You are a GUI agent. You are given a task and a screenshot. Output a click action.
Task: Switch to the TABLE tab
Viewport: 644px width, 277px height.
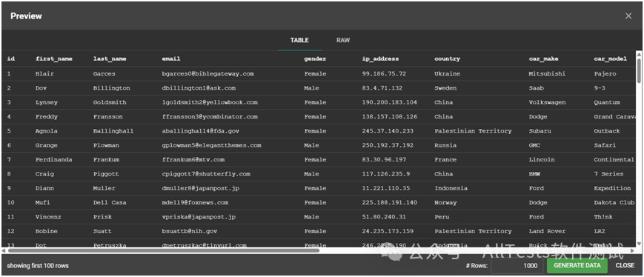click(x=299, y=40)
